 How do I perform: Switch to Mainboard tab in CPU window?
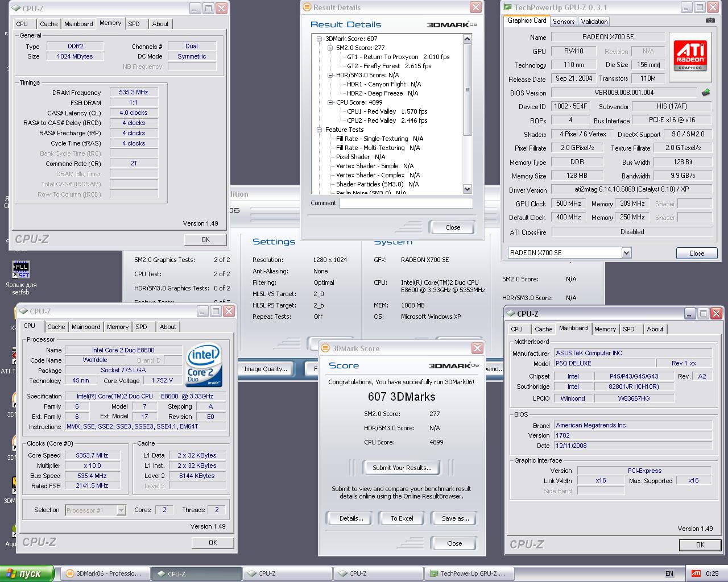click(86, 327)
